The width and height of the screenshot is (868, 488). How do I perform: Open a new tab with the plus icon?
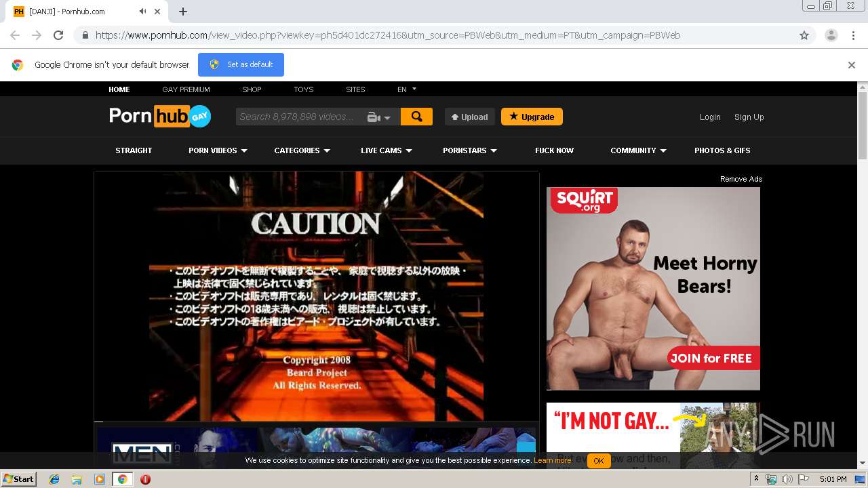point(183,12)
